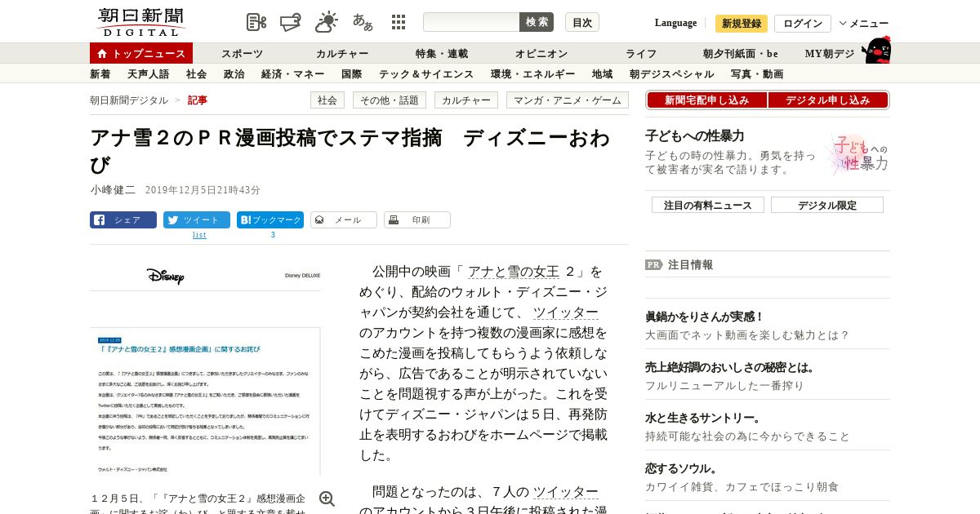Open 経済・マネー in sub navigation
This screenshot has width=980, height=514.
(x=293, y=74)
